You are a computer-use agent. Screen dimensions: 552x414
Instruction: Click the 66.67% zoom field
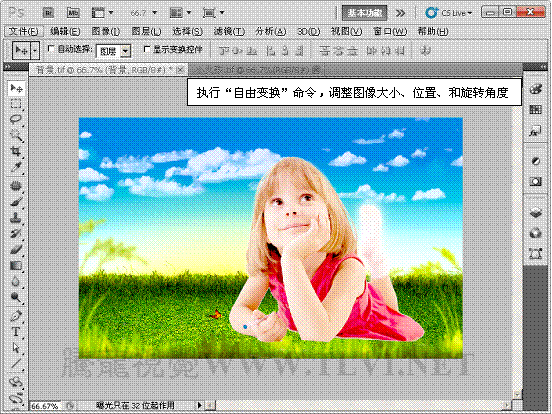(x=45, y=406)
